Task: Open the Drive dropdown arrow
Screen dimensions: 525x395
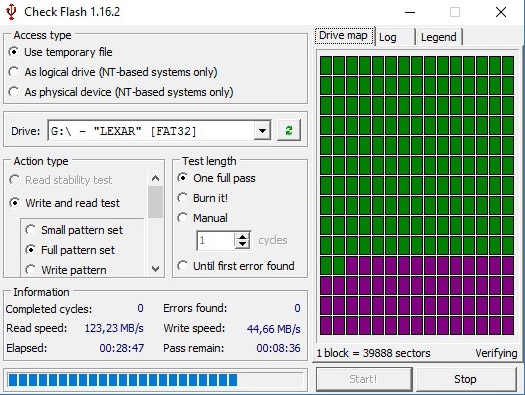Action: tap(262, 131)
